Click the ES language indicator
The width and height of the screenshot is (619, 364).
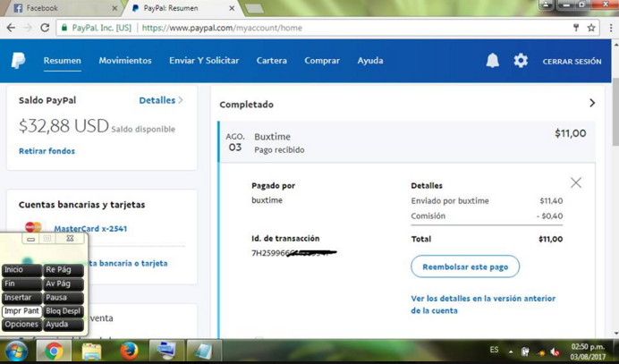coord(494,350)
